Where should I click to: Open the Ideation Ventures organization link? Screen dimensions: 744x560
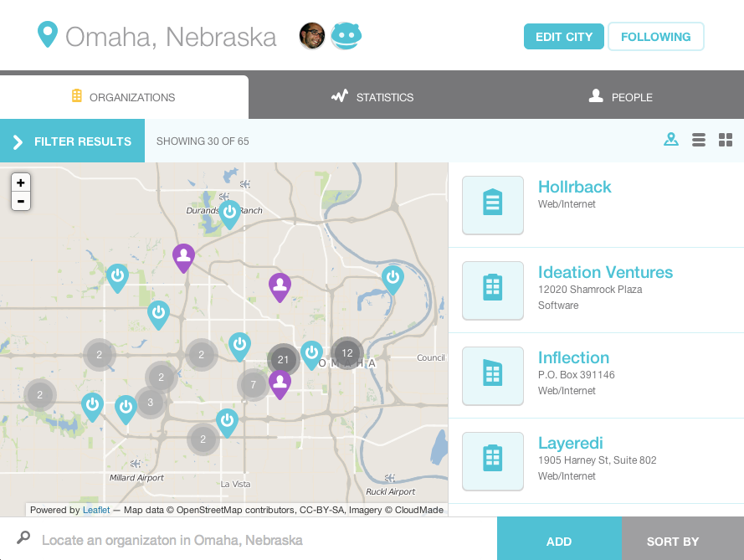[x=605, y=272]
